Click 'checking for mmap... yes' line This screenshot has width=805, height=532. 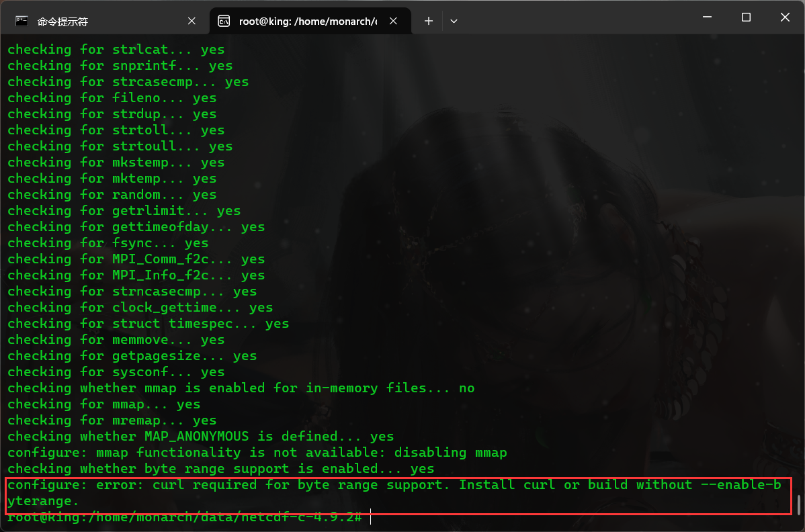(x=103, y=404)
